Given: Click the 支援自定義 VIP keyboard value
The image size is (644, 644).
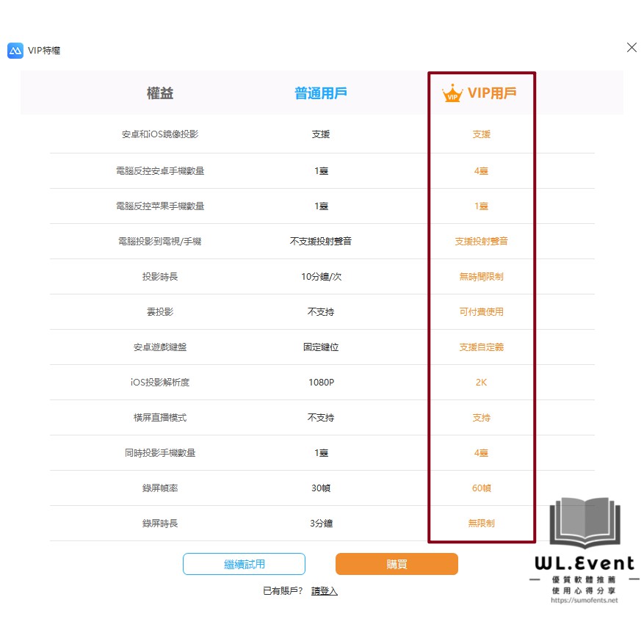Looking at the screenshot, I should (481, 347).
